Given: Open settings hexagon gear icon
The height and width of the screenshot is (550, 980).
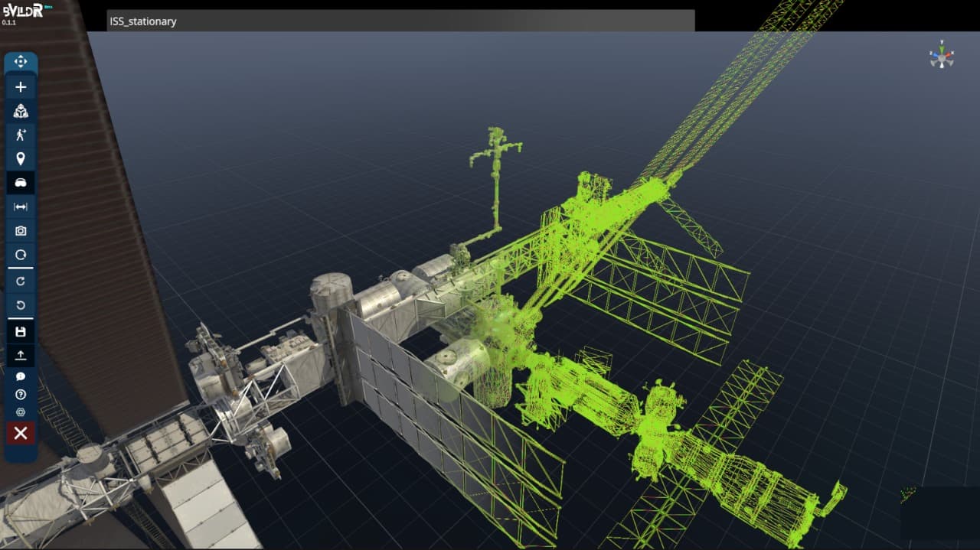Looking at the screenshot, I should 21,412.
